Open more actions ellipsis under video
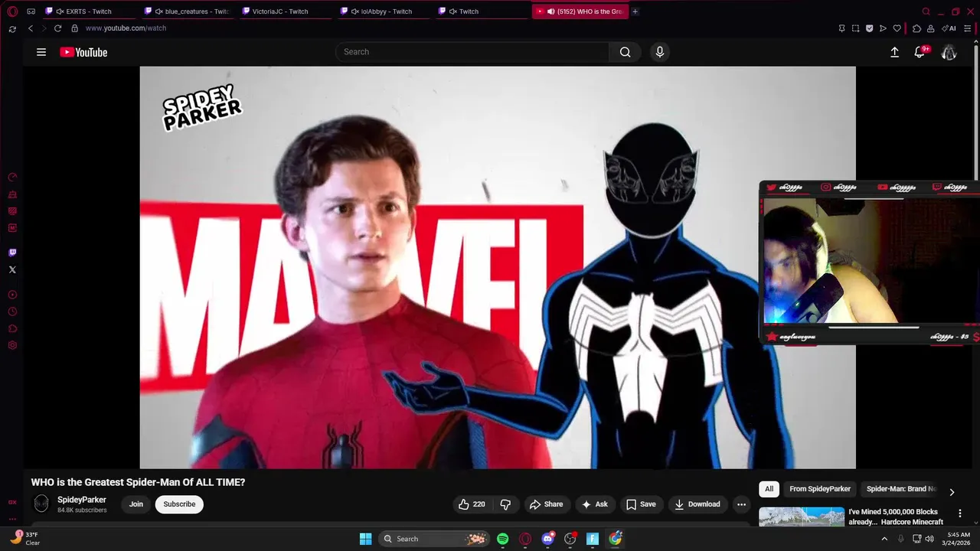980x551 pixels. point(741,504)
